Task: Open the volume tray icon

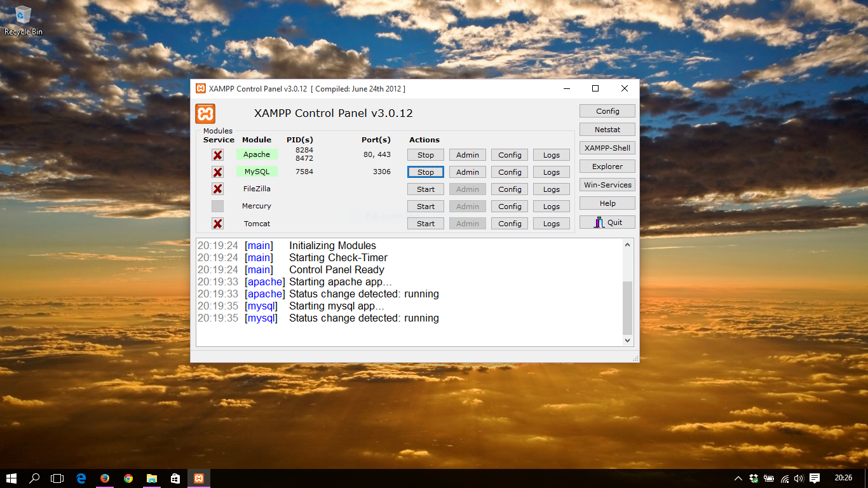Action: coord(799,478)
